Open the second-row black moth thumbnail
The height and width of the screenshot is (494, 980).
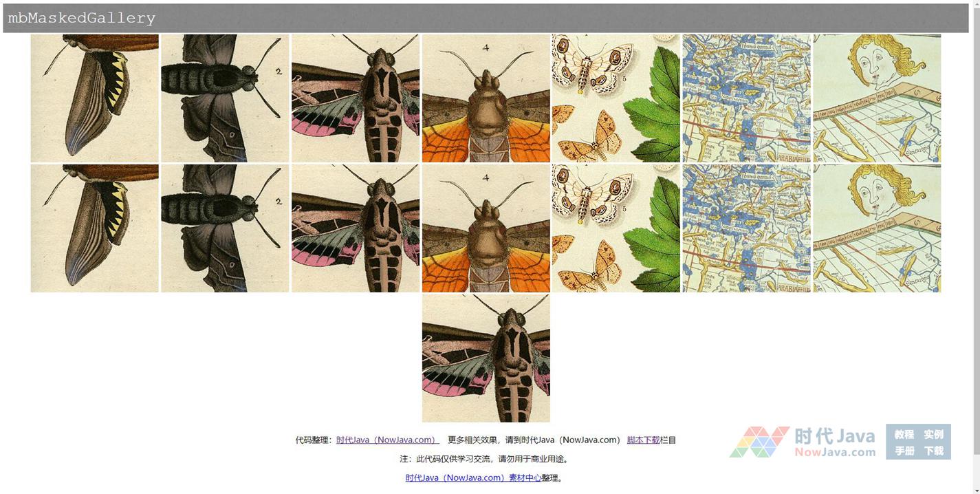(x=225, y=228)
